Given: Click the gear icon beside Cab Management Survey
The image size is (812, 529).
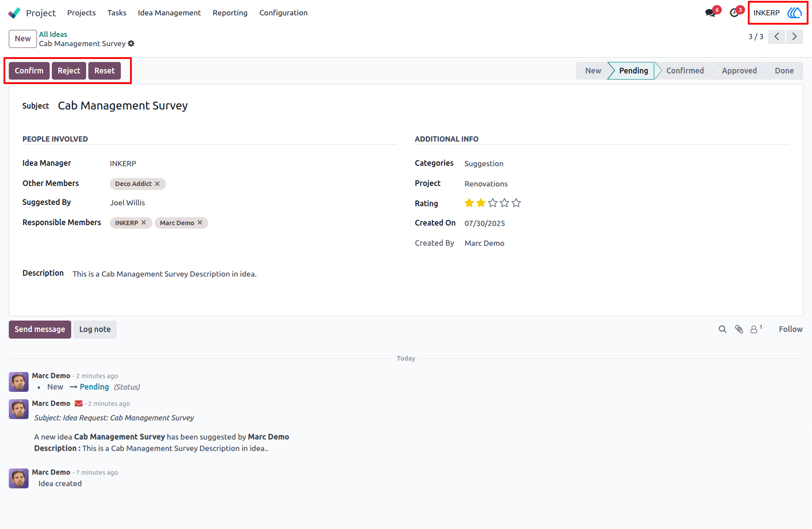Looking at the screenshot, I should click(x=131, y=44).
